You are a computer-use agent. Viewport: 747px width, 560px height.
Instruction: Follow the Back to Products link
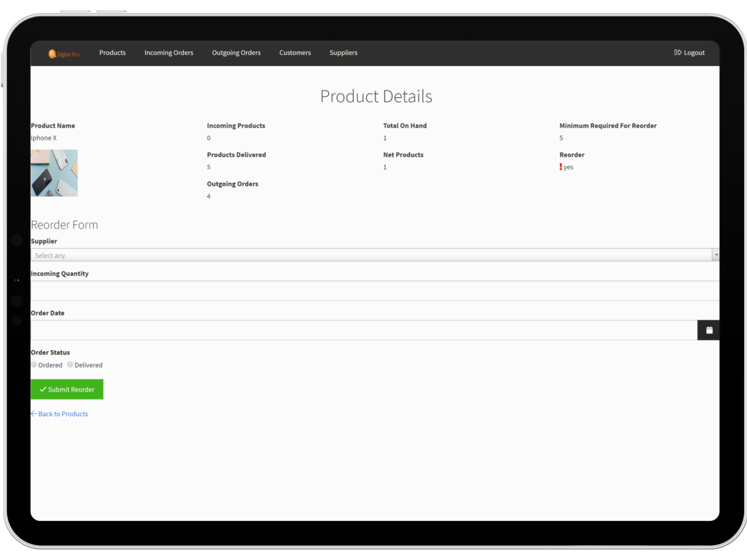coord(59,414)
